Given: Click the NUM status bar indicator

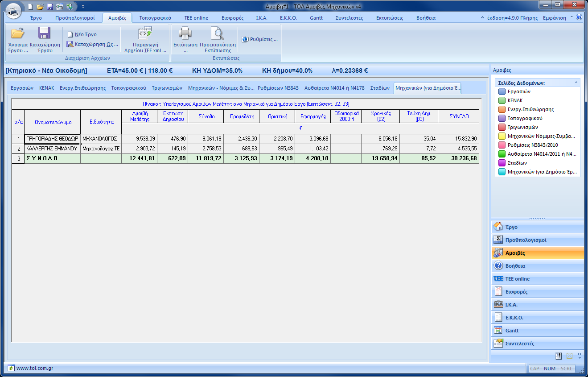Looking at the screenshot, I should tap(550, 369).
